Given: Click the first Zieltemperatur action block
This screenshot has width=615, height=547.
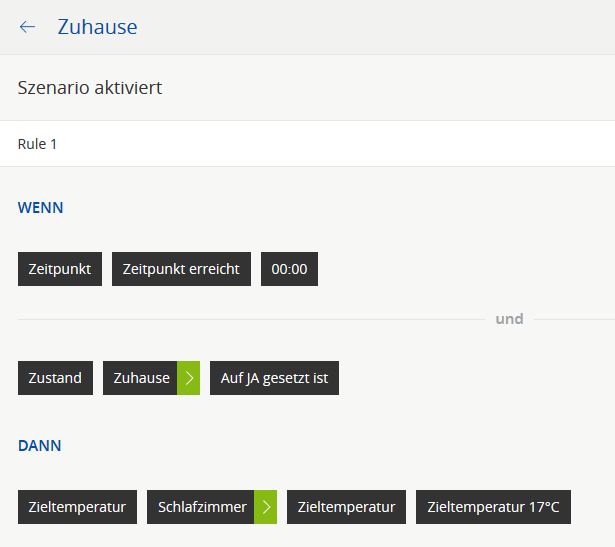Looking at the screenshot, I should point(77,507).
